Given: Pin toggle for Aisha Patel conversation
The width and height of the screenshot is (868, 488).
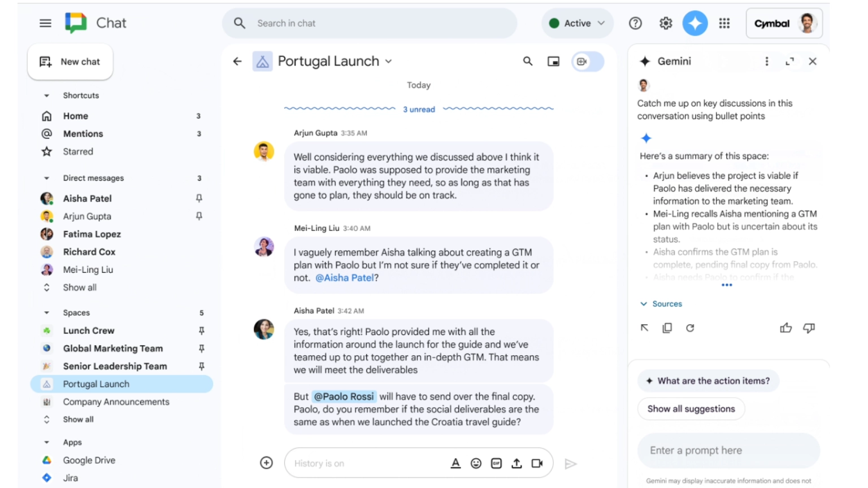Looking at the screenshot, I should 199,198.
